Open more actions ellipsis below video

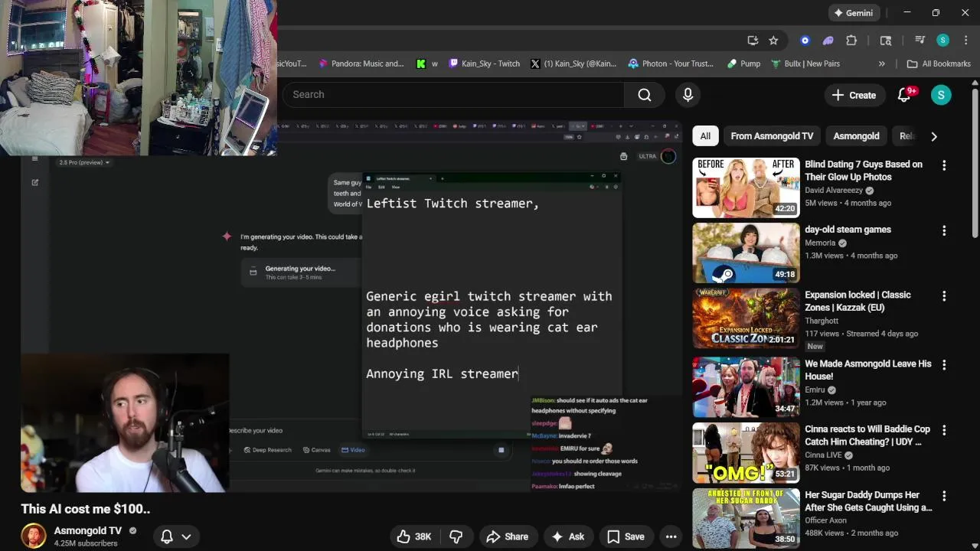point(671,536)
